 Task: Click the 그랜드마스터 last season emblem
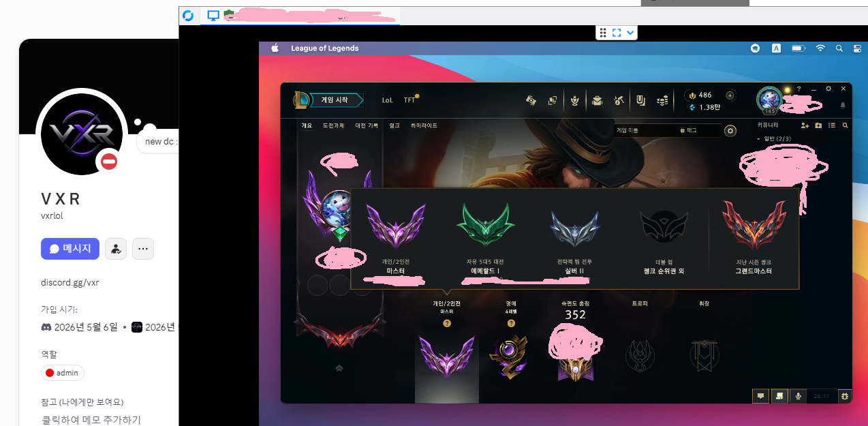pyautogui.click(x=754, y=226)
